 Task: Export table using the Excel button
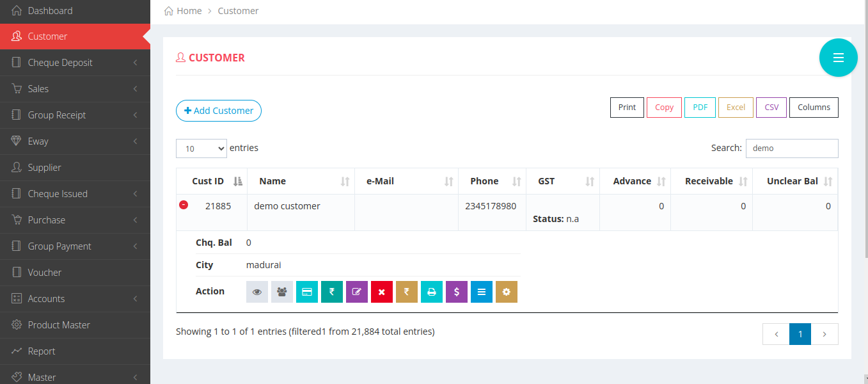(736, 108)
